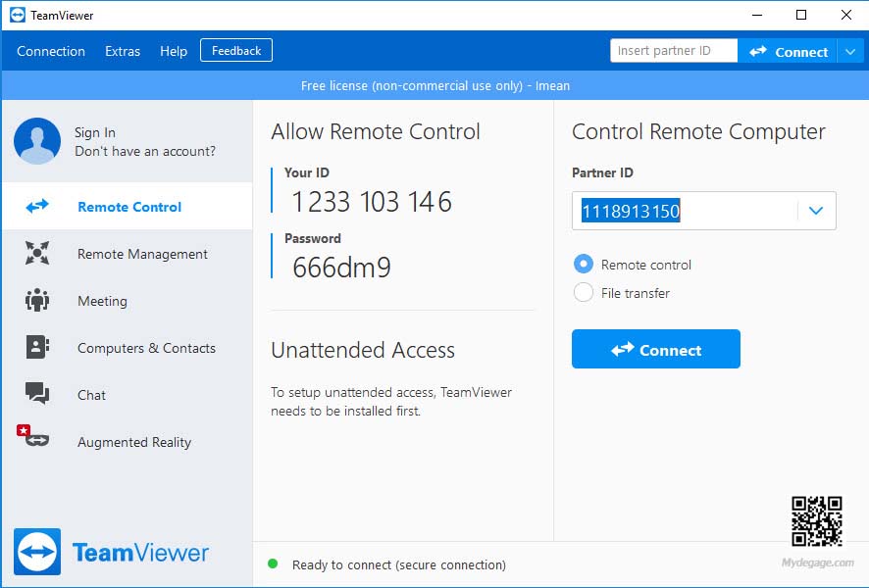Click the Partner ID input showing 1118913150
The height and width of the screenshot is (588, 869).
tap(685, 211)
